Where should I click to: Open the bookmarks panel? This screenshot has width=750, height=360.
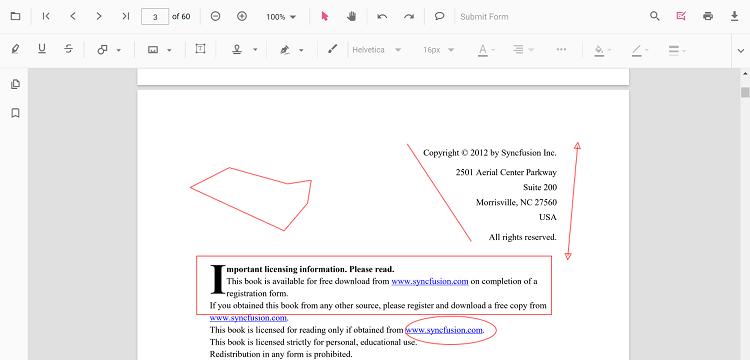click(x=15, y=113)
